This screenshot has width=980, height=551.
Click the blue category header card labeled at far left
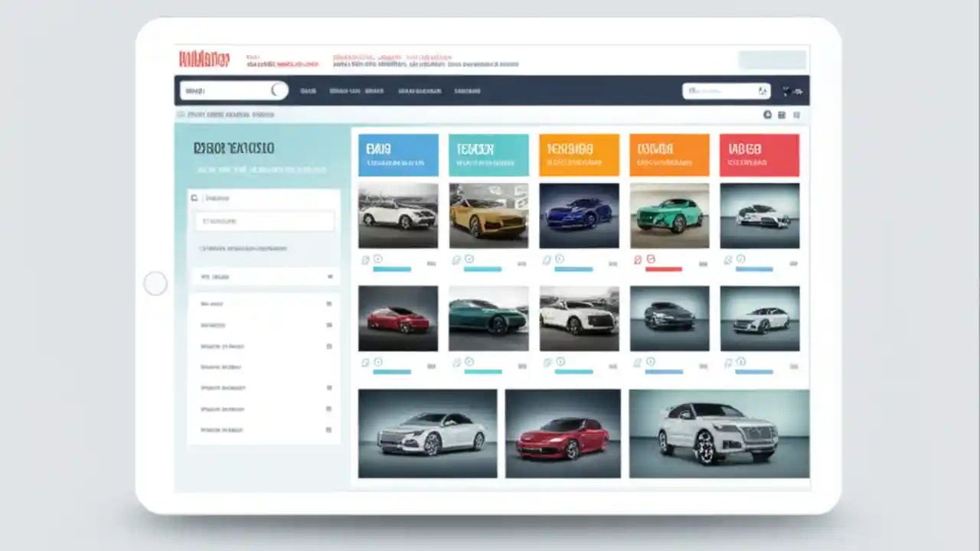[397, 155]
